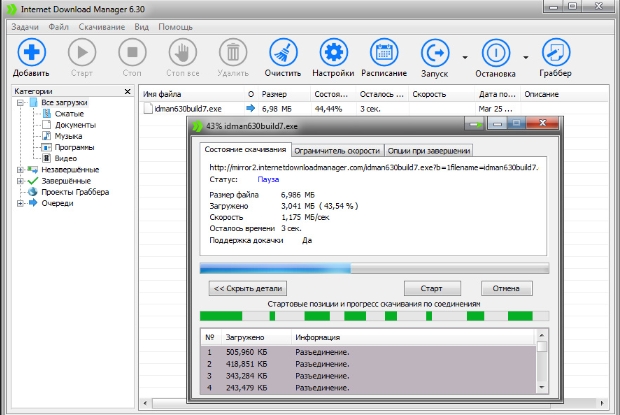The width and height of the screenshot is (620, 415).
Task: Open Настройки settings gear icon
Action: (333, 52)
